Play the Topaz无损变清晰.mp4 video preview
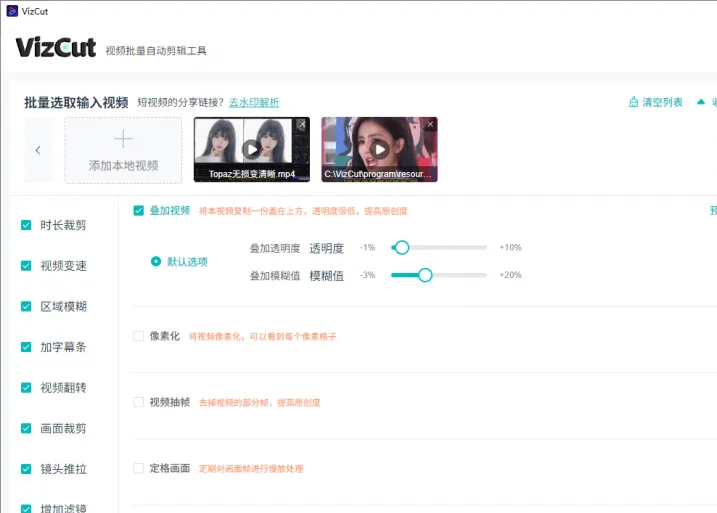 (x=251, y=149)
